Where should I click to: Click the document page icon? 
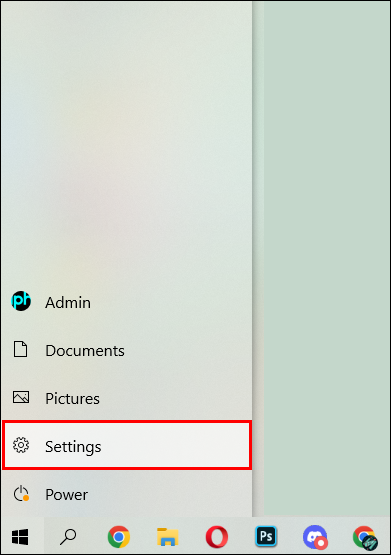tap(21, 349)
